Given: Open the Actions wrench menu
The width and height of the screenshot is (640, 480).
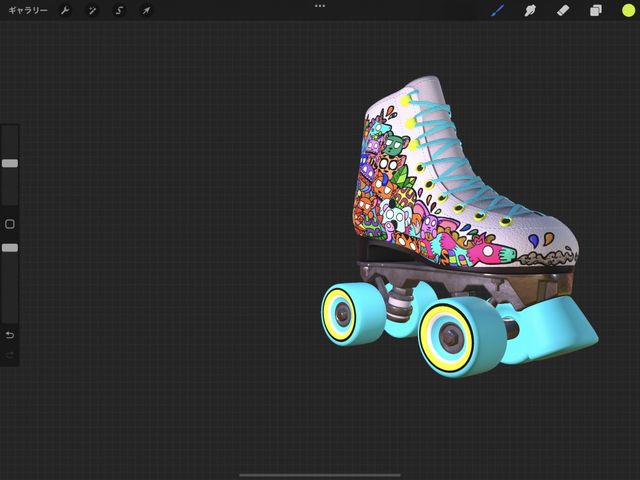Looking at the screenshot, I should [x=65, y=11].
